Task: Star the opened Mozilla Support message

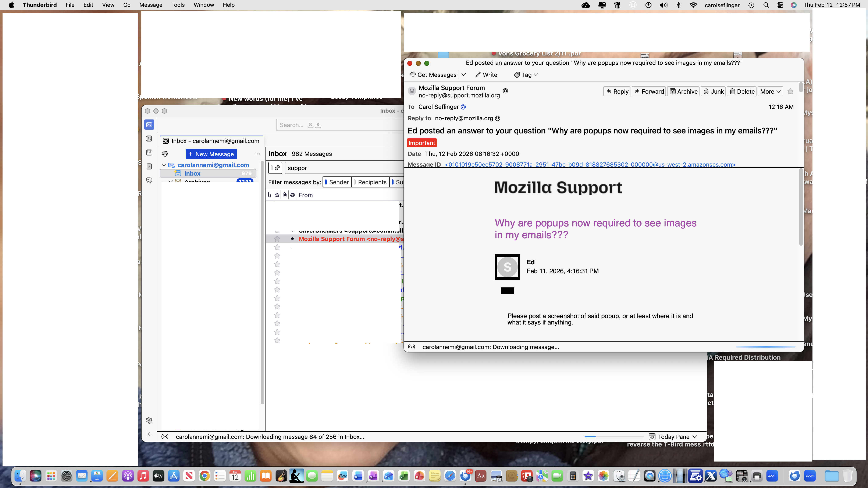Action: point(790,91)
